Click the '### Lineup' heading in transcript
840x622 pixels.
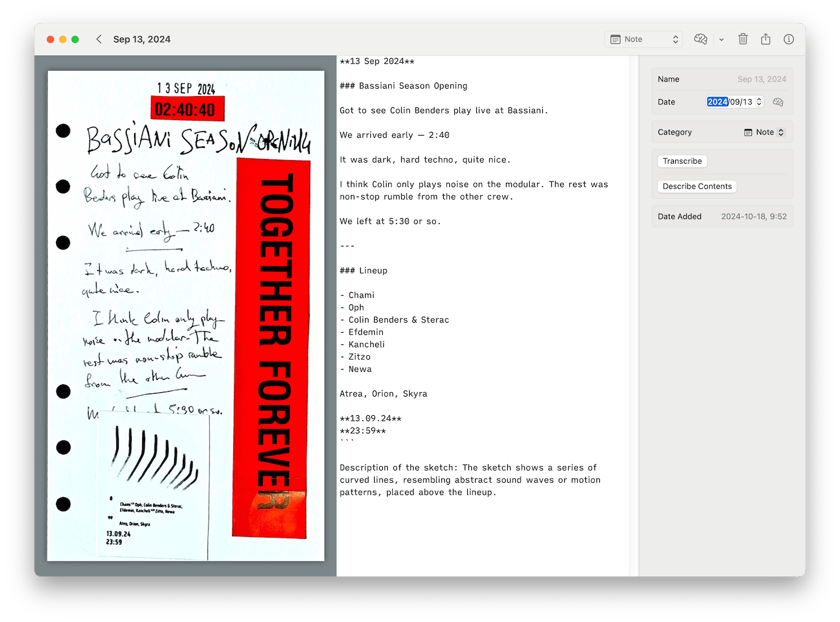[x=364, y=271]
